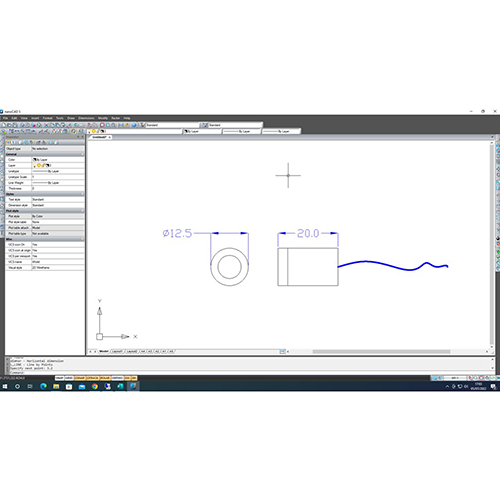Open File Explorer from the taskbar
The image size is (500, 500).
(56, 386)
